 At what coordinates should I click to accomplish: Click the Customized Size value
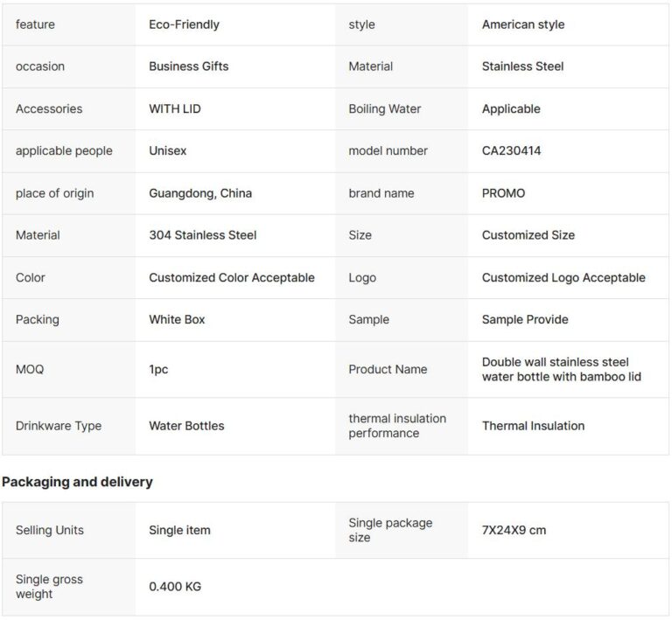(x=528, y=235)
